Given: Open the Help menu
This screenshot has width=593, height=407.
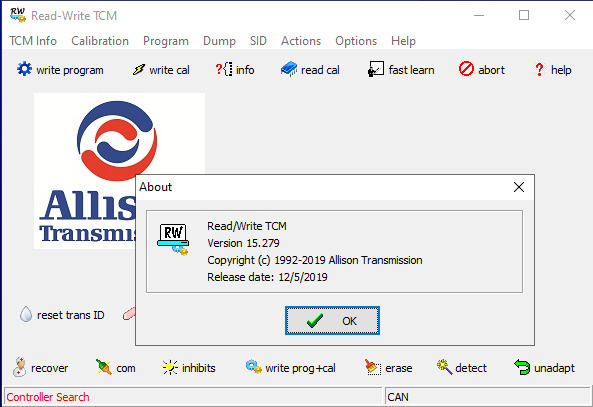Looking at the screenshot, I should pos(403,41).
